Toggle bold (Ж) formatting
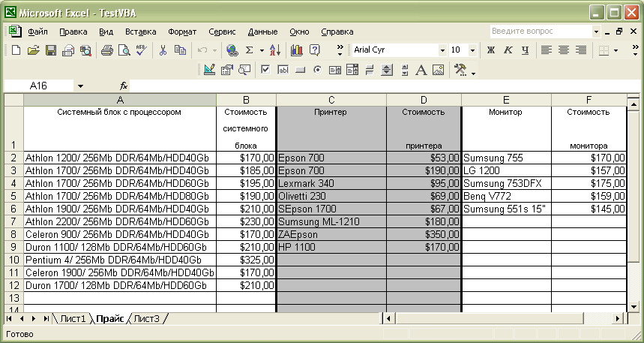644x343 pixels. (x=490, y=50)
